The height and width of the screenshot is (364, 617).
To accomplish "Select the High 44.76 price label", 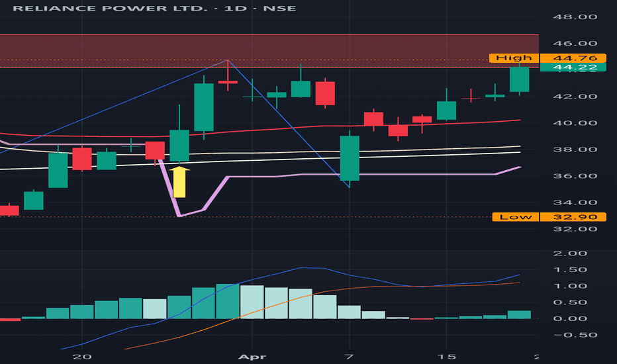I will pyautogui.click(x=547, y=58).
